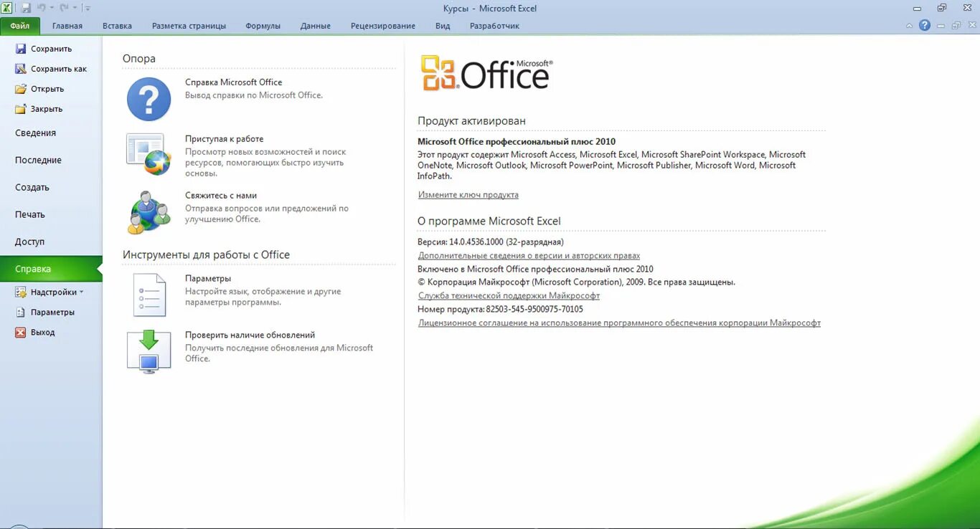Click the Microsoft Office logo
This screenshot has height=529, width=980.
tap(486, 73)
